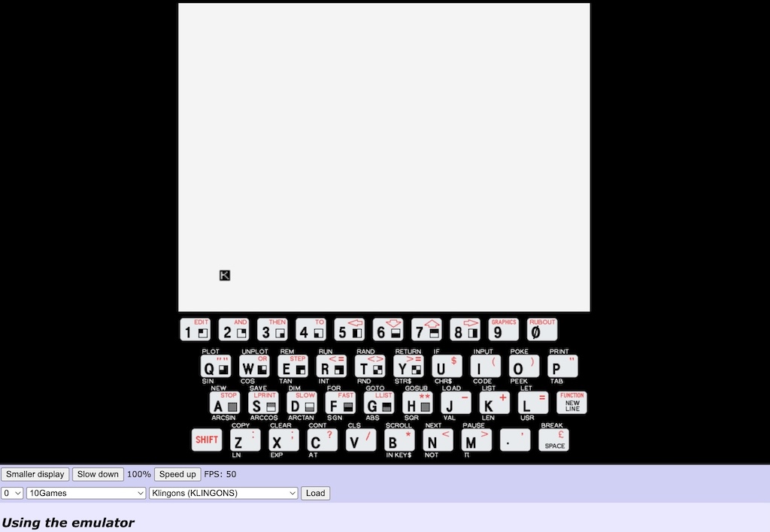
Task: Click inside the emulator display screen
Action: point(383,156)
